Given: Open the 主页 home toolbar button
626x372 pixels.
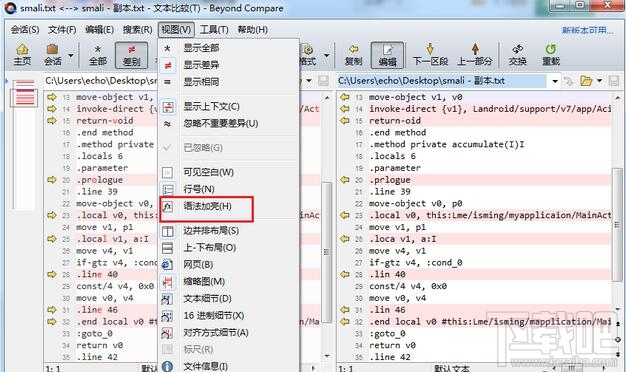Looking at the screenshot, I should (x=22, y=55).
